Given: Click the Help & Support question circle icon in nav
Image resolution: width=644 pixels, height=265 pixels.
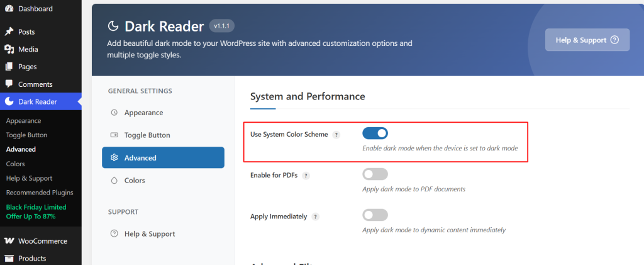Looking at the screenshot, I should (114, 234).
